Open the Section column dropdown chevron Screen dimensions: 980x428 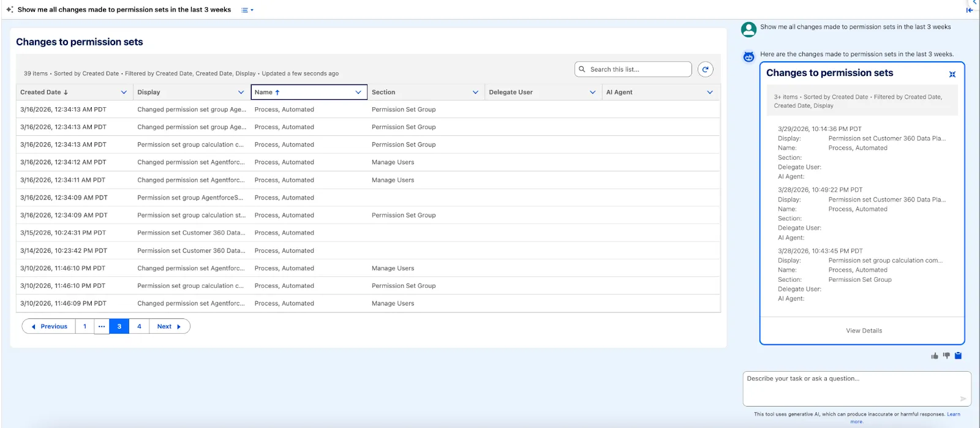coord(475,92)
